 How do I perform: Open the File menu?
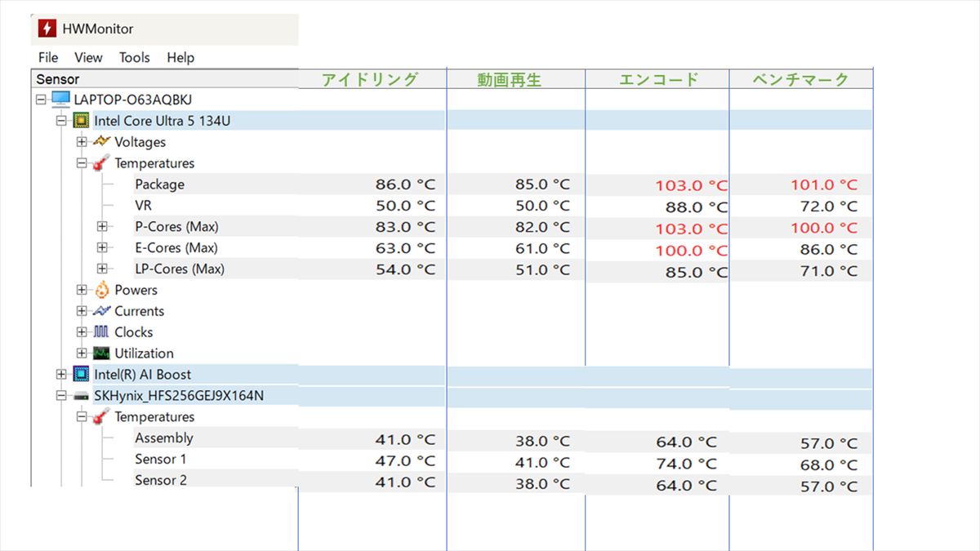(x=48, y=57)
